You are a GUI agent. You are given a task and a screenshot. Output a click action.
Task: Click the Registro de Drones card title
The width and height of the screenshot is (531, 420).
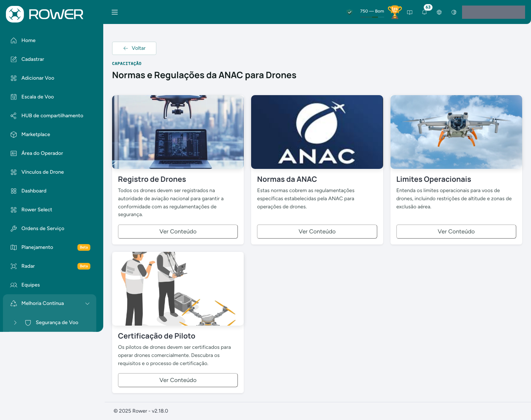coord(152,180)
